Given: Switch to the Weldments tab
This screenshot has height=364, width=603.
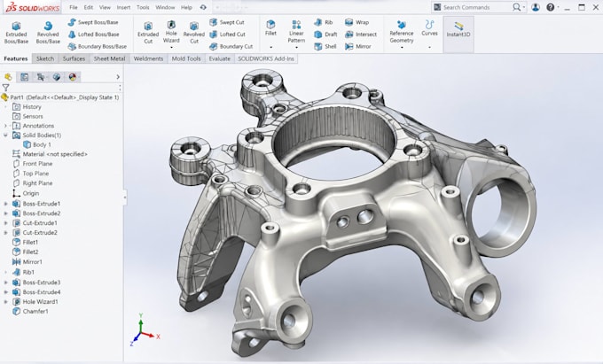Looking at the screenshot, I should 148,58.
